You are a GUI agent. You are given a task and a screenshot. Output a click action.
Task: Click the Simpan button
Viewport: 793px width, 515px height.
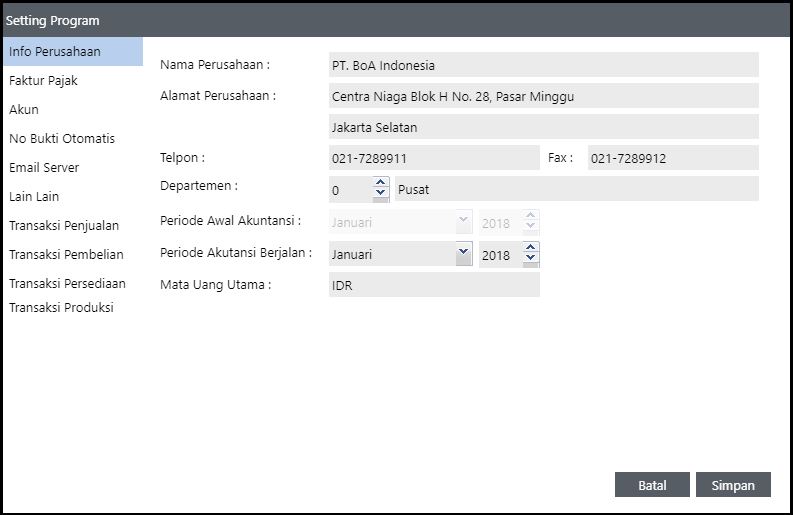[x=733, y=485]
